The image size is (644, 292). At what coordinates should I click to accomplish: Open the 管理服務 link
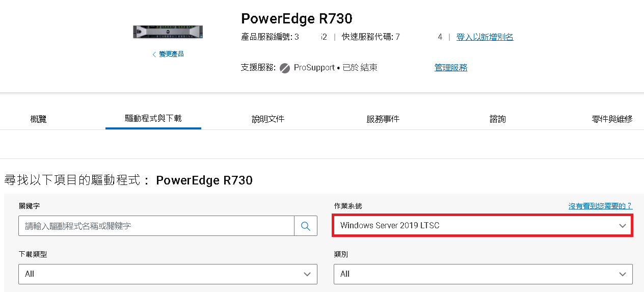[451, 67]
